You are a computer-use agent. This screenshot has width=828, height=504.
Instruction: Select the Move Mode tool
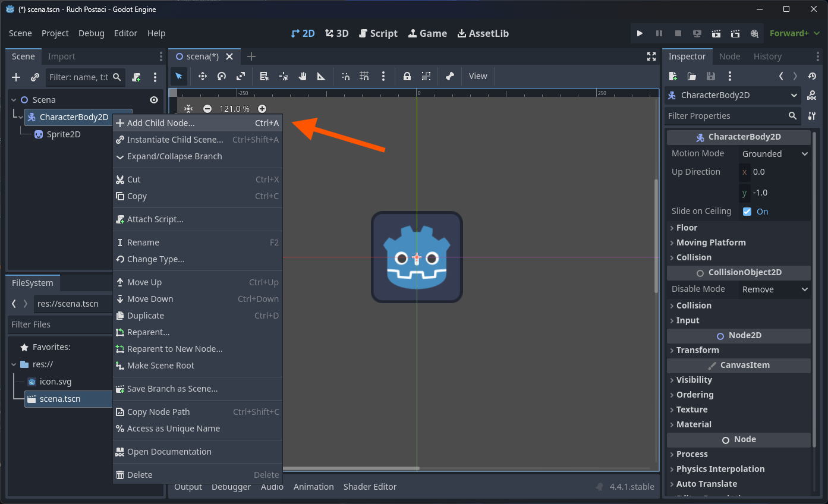[x=202, y=76]
